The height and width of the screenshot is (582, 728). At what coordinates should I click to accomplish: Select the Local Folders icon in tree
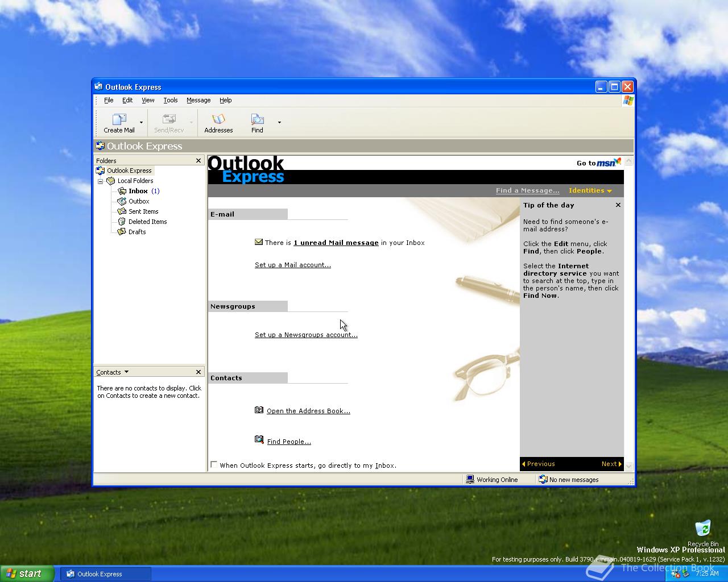(x=111, y=181)
